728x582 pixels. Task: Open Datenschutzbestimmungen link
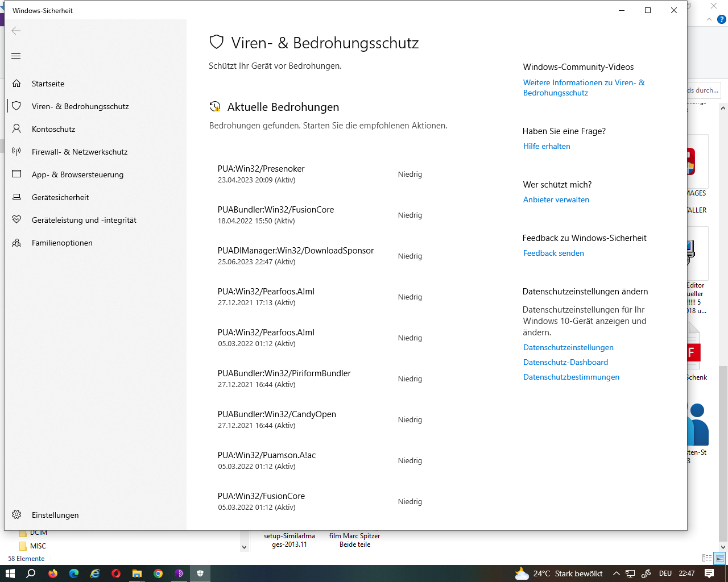tap(571, 377)
